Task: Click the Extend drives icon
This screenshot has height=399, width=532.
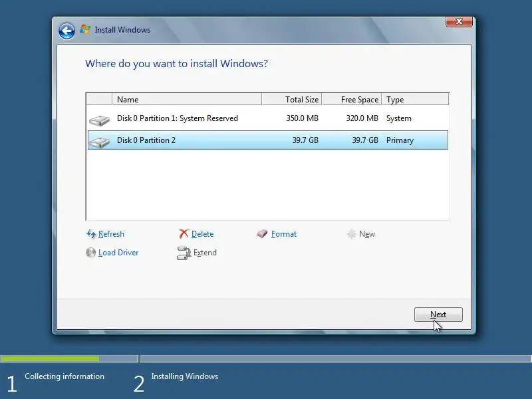Action: point(184,253)
